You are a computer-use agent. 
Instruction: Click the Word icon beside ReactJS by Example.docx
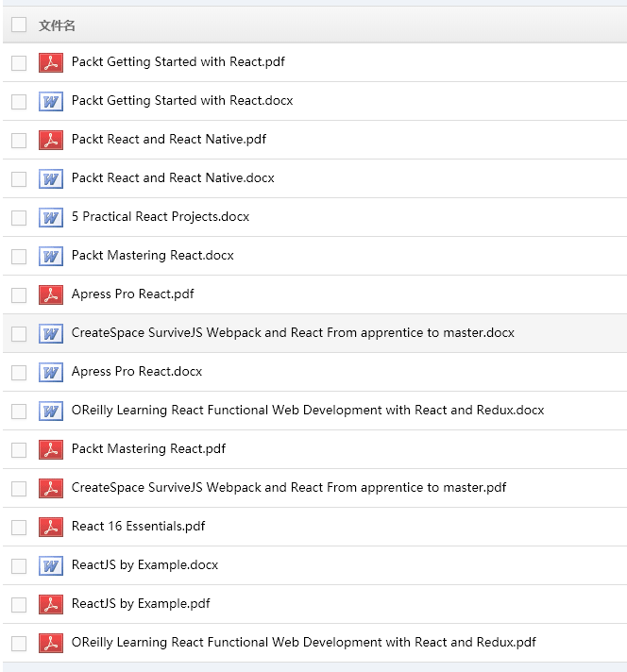click(x=50, y=565)
